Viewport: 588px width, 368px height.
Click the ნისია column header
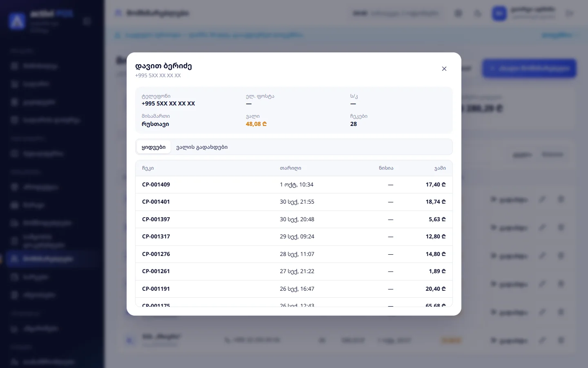pyautogui.click(x=386, y=168)
